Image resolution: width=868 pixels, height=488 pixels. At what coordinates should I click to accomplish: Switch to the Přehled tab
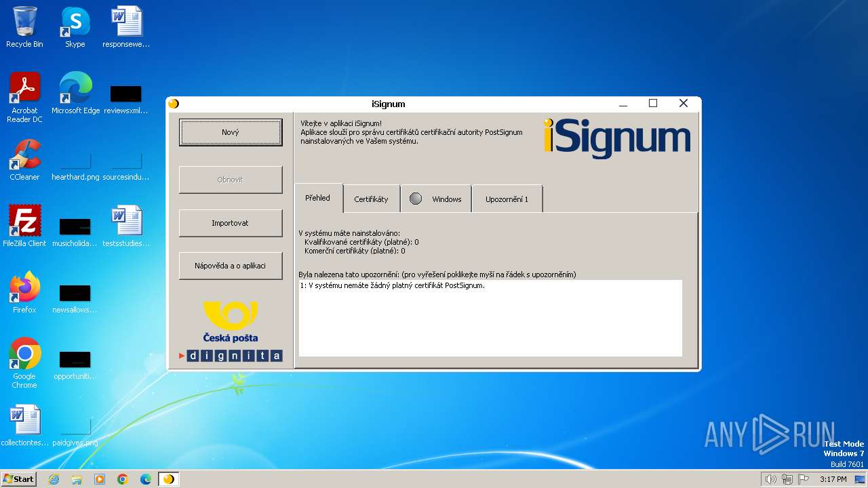[x=318, y=198]
